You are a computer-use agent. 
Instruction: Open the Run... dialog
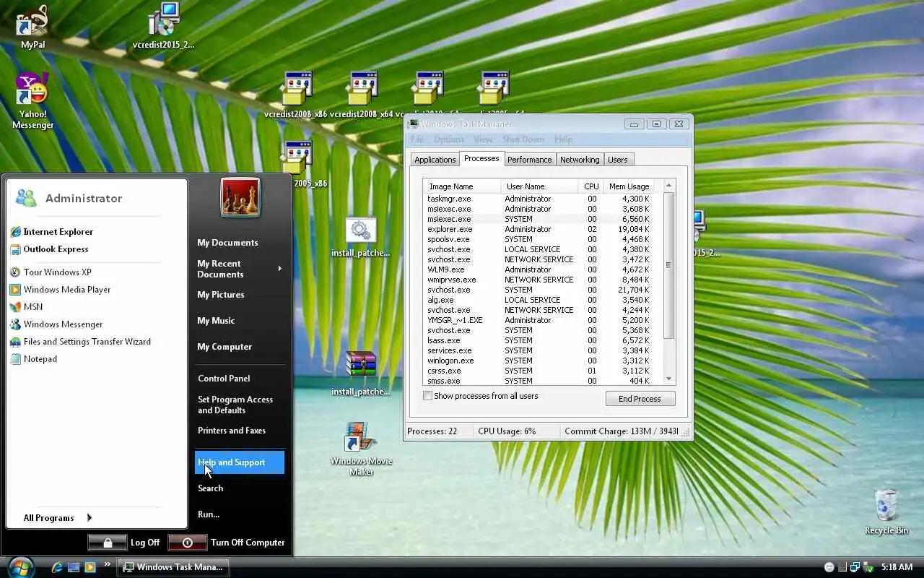(209, 514)
